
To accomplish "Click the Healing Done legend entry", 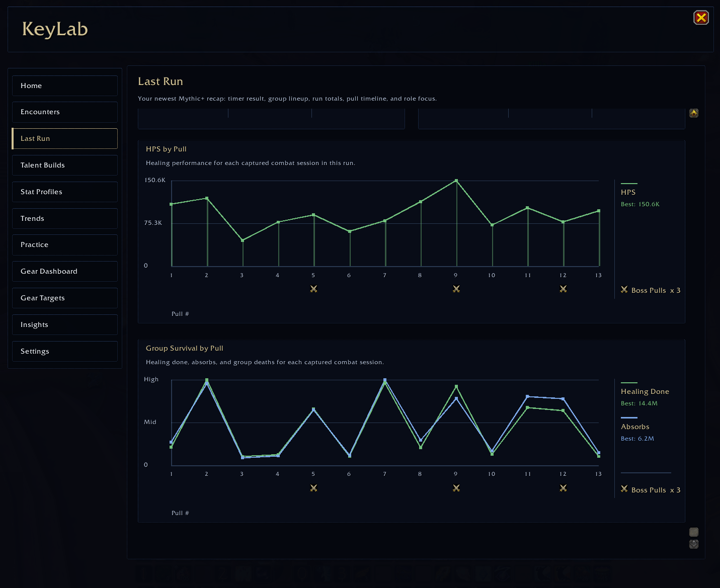I will [x=645, y=391].
